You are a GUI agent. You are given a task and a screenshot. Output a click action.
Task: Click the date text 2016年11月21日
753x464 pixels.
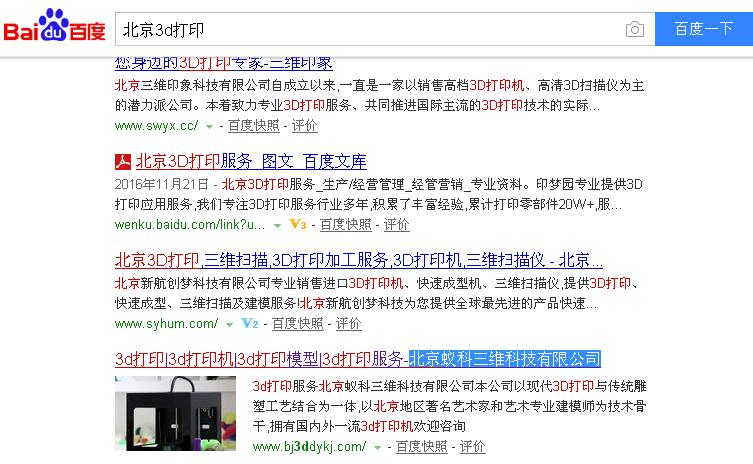point(161,184)
